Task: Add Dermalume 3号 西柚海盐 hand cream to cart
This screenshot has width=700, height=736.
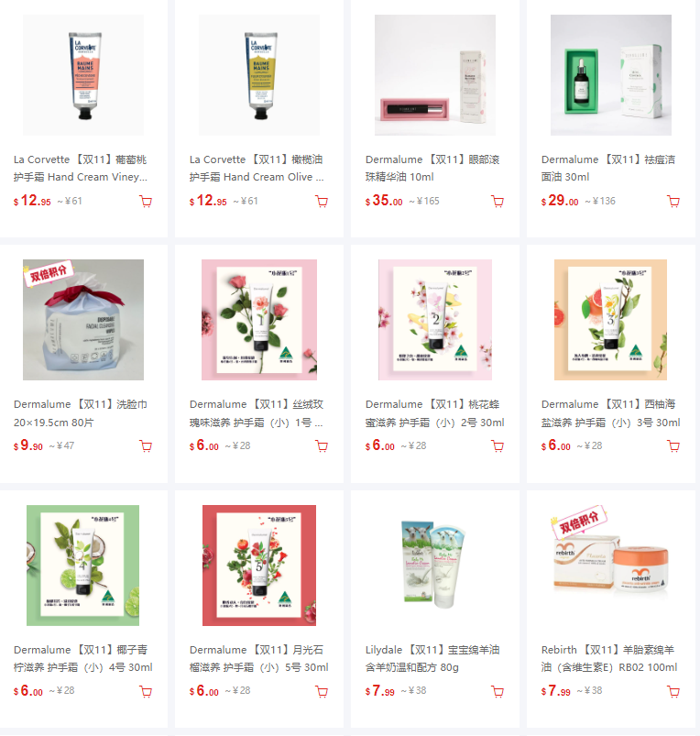Action: [x=673, y=446]
